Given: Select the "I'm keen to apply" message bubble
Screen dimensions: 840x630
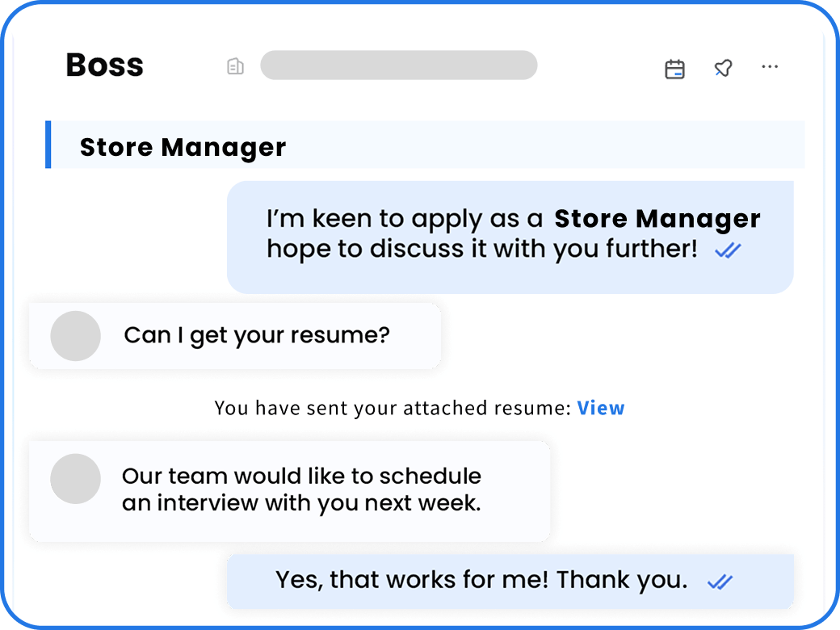Looking at the screenshot, I should (510, 237).
